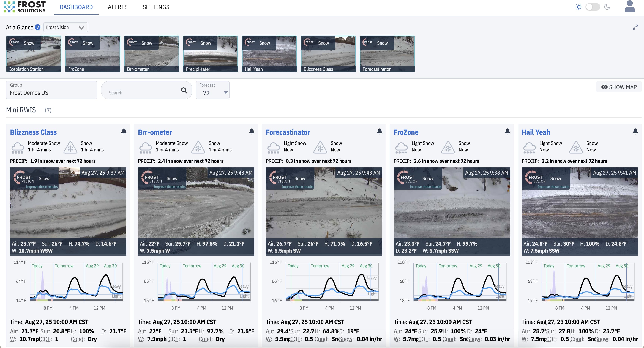Open the Frost Vision dropdown
Image resolution: width=644 pixels, height=348 pixels.
[x=66, y=27]
